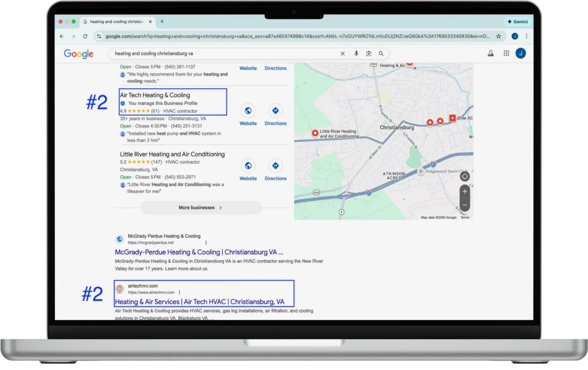Click the https://mcgradyperdue.net URL text
The image size is (588, 370).
click(x=151, y=243)
